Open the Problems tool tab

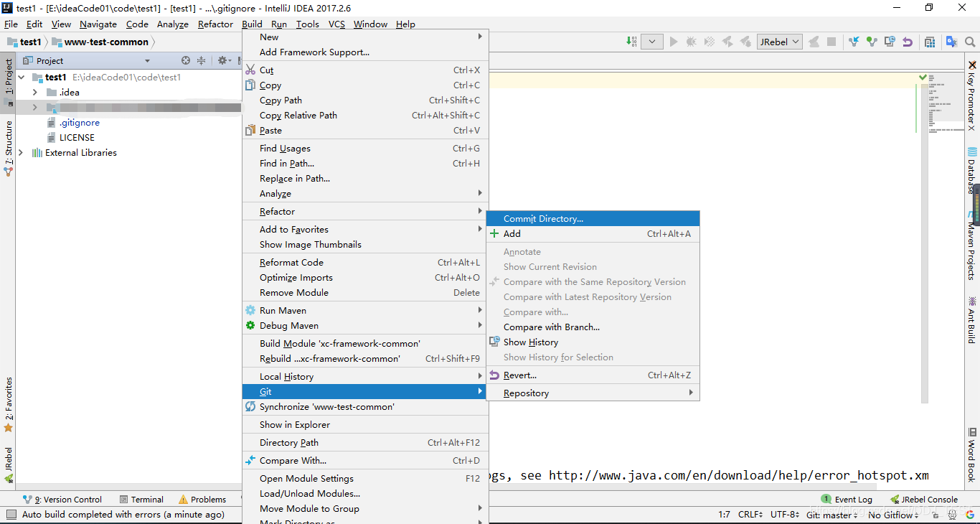click(202, 500)
